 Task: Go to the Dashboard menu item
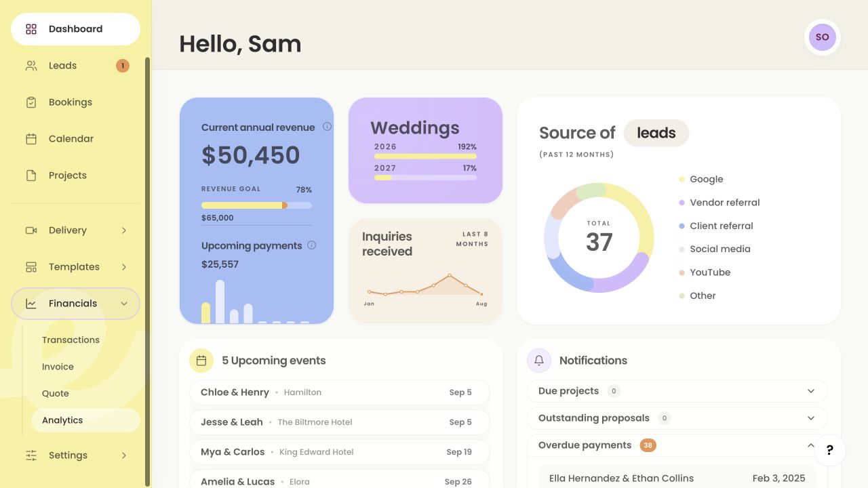point(75,29)
